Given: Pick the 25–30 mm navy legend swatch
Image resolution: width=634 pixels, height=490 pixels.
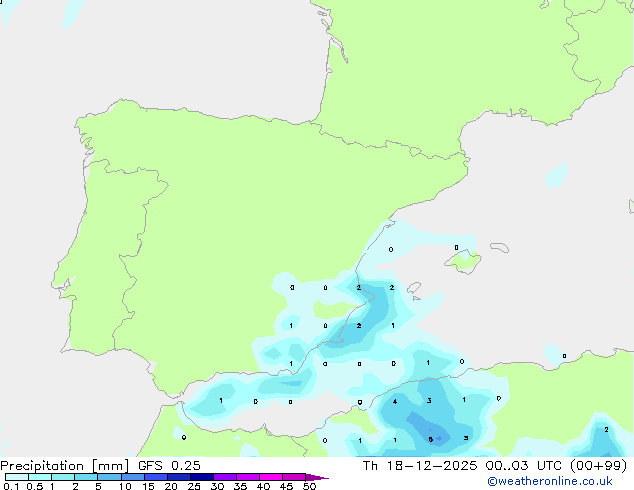Looking at the screenshot, I should coord(202,477).
